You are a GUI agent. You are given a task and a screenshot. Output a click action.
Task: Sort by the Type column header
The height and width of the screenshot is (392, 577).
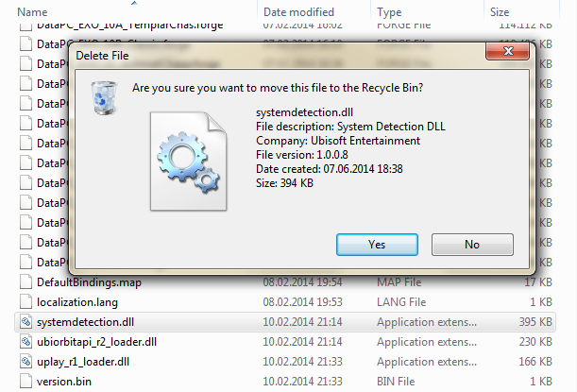pos(390,12)
